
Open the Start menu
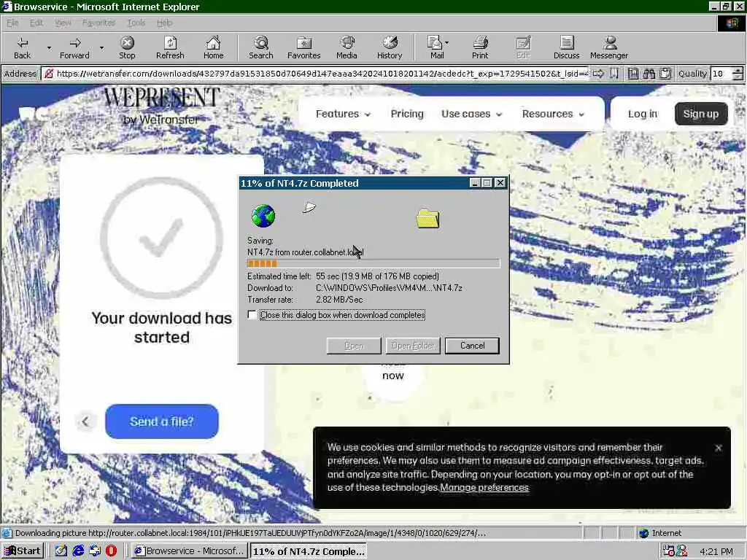[x=23, y=551]
